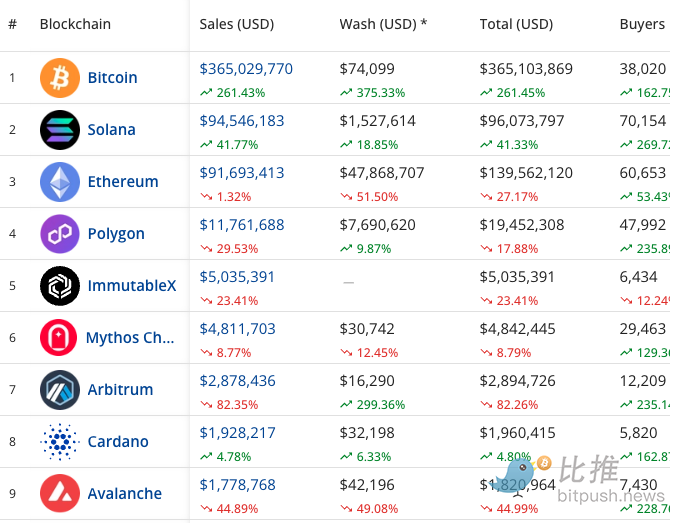This screenshot has height=523, width=685.
Task: Click the Cardano logo icon
Action: coord(59,442)
